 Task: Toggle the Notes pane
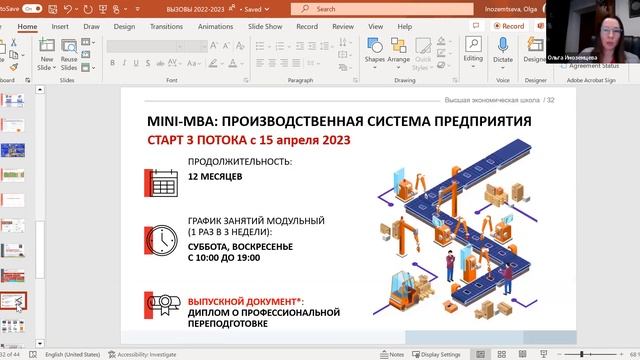(x=391, y=354)
